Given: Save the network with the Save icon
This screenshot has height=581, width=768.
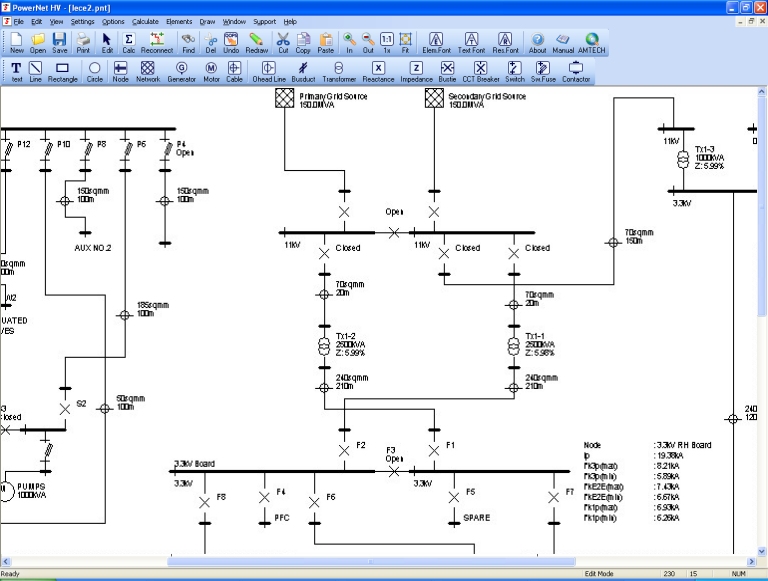Looking at the screenshot, I should pyautogui.click(x=59, y=43).
